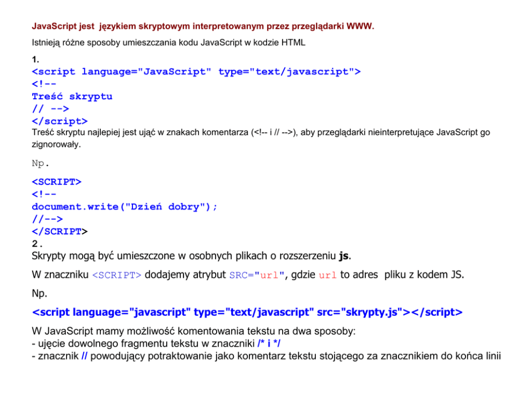Image resolution: width=532 pixels, height=399 pixels.
Task: Click the text "Treść skryptu" in blue code
Action: [x=72, y=97]
